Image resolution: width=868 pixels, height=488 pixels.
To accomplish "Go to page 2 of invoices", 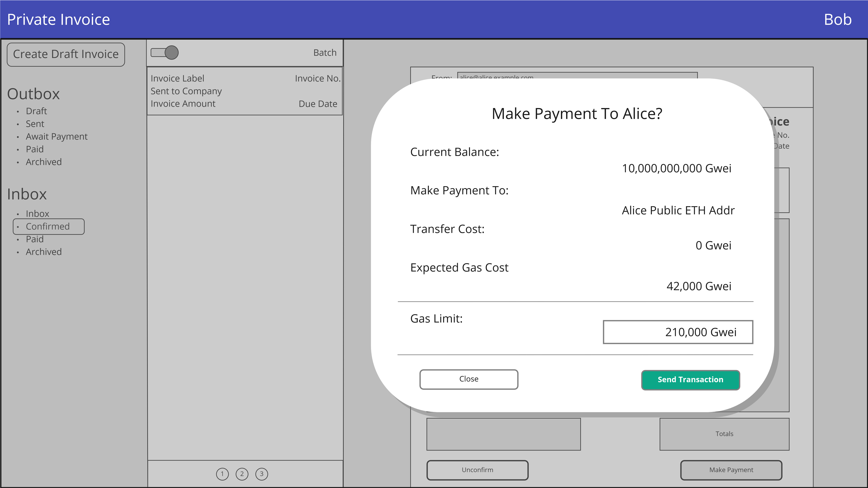I will click(x=242, y=474).
